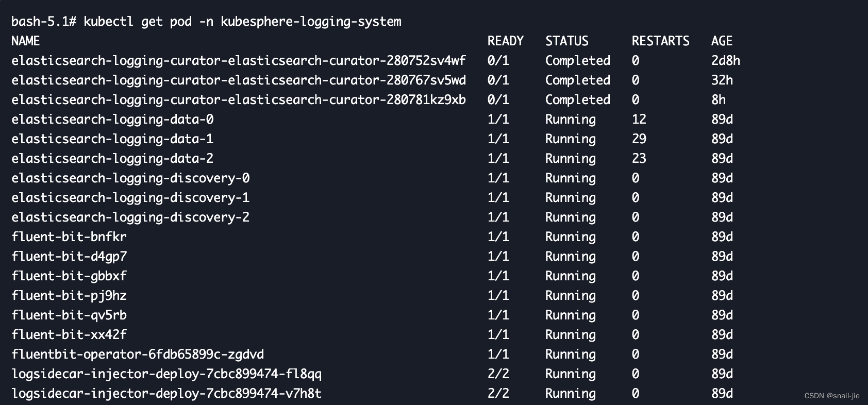Click pod elasticsearch-logging-data-2
868x405 pixels.
[x=112, y=159]
